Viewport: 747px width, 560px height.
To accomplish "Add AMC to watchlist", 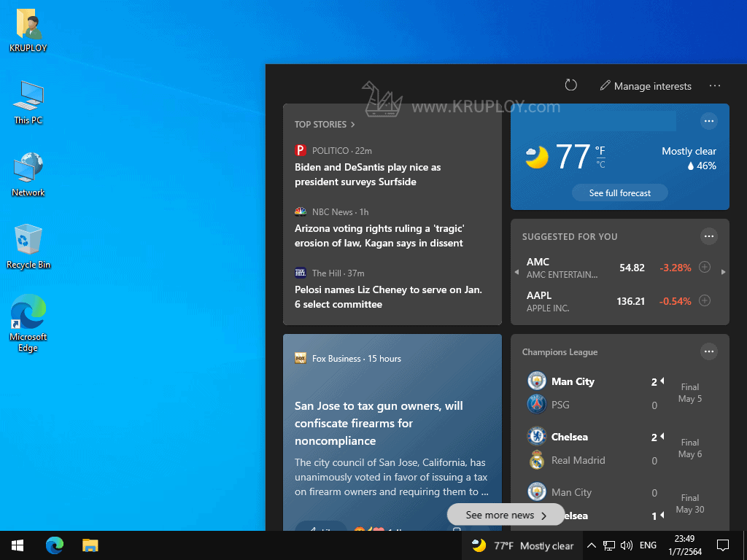I will (705, 267).
